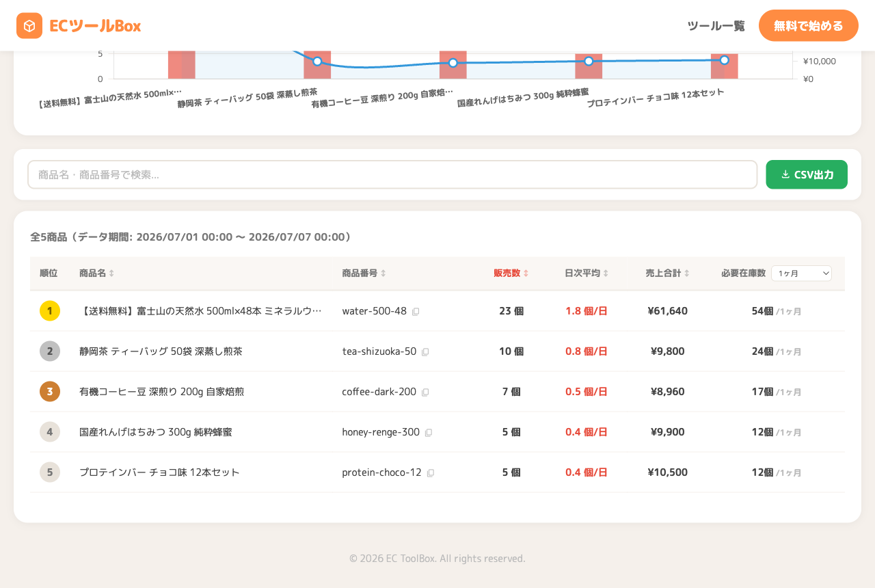Select the 富士山の天然水 product name cell

[201, 311]
